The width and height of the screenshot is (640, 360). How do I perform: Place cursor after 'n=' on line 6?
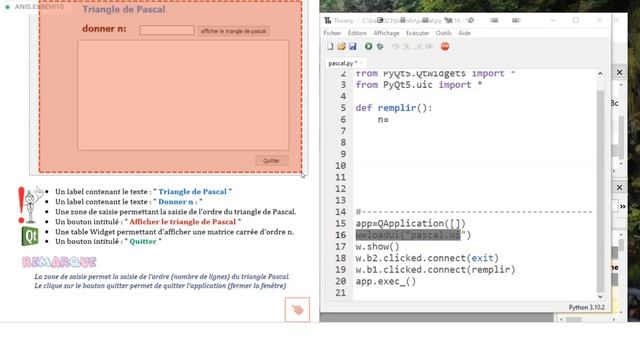pos(390,120)
